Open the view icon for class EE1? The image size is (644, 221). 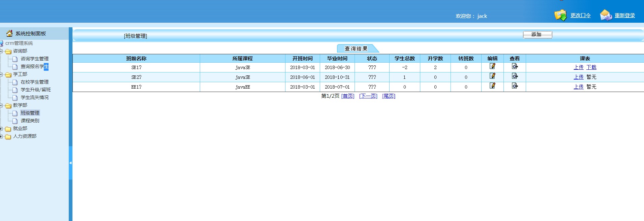[515, 86]
